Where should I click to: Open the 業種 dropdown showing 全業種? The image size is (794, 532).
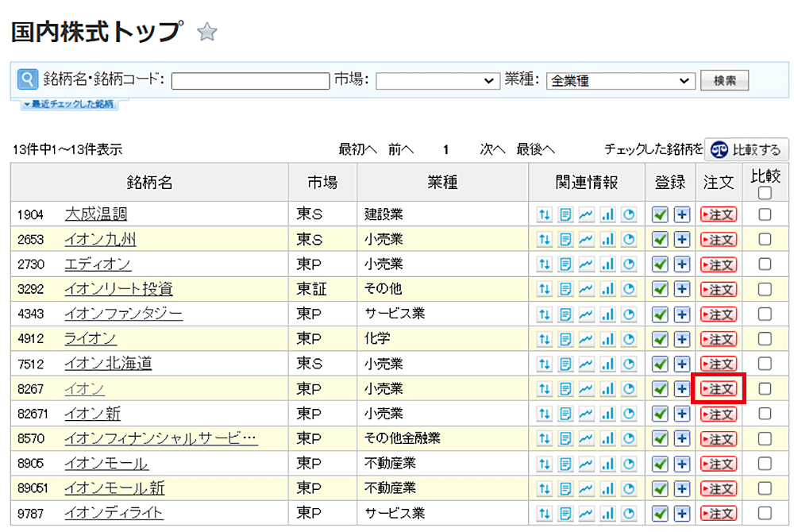click(621, 80)
